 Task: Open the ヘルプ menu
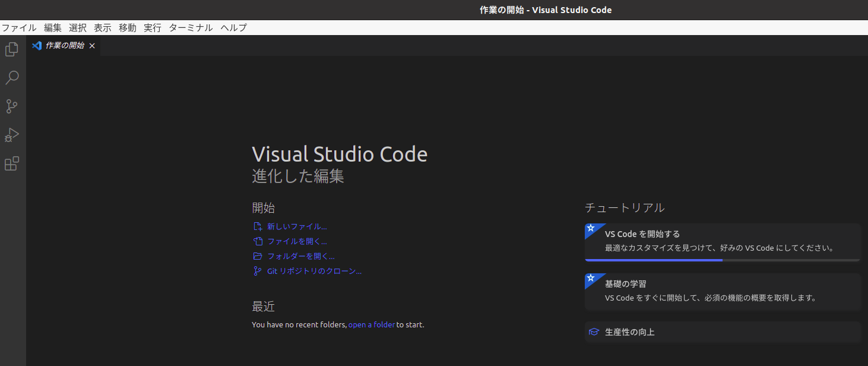[232, 27]
